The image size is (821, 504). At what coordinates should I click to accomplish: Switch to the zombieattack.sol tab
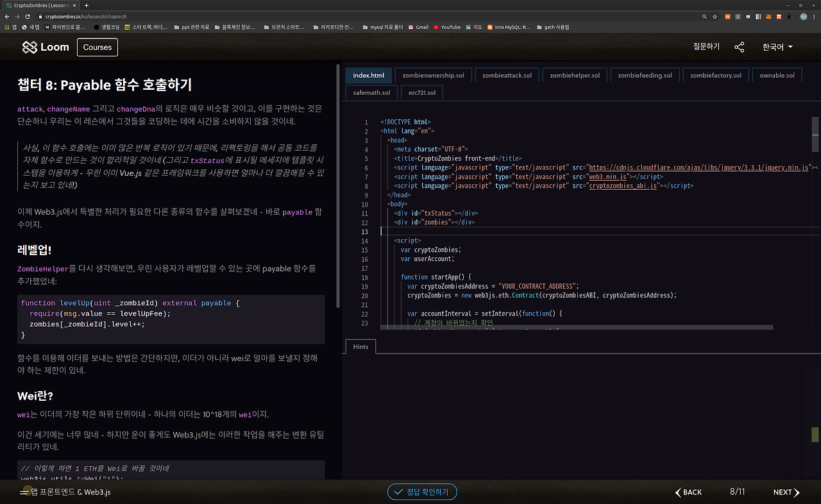click(507, 75)
